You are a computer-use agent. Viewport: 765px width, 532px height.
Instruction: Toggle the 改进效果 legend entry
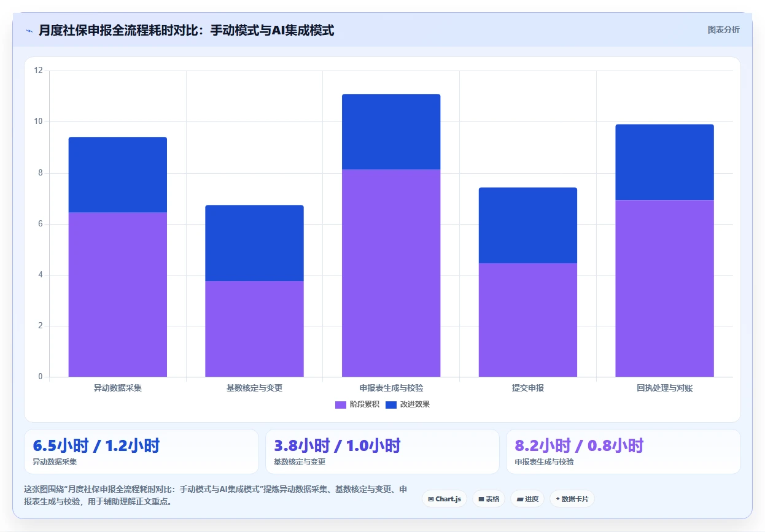pyautogui.click(x=408, y=404)
